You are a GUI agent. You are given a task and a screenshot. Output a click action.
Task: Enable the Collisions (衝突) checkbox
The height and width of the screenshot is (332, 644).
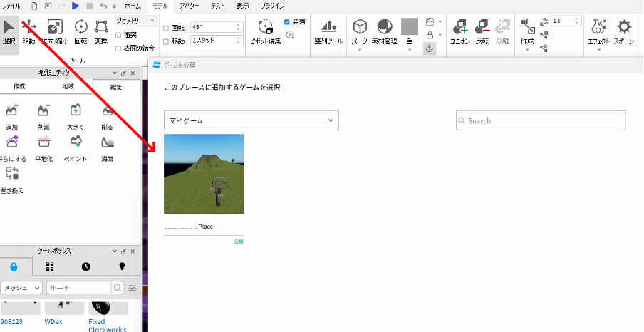coord(118,35)
